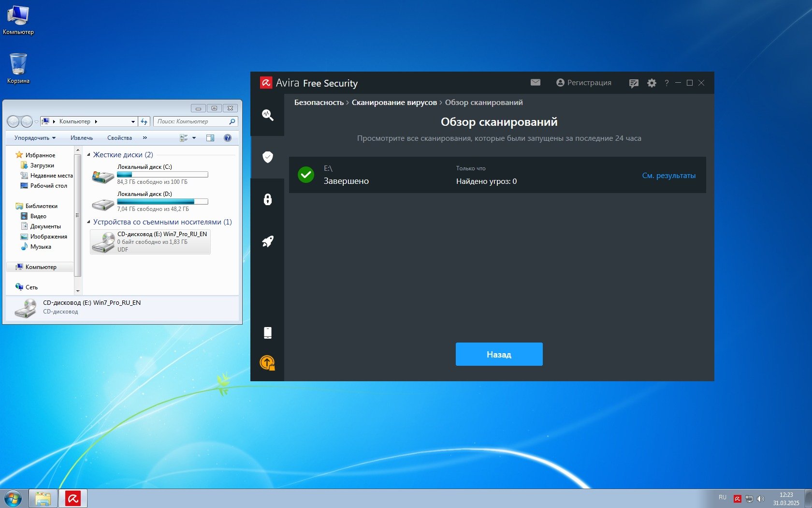Open Avira settings gear icon
Screen dimensions: 812x508
(652, 83)
